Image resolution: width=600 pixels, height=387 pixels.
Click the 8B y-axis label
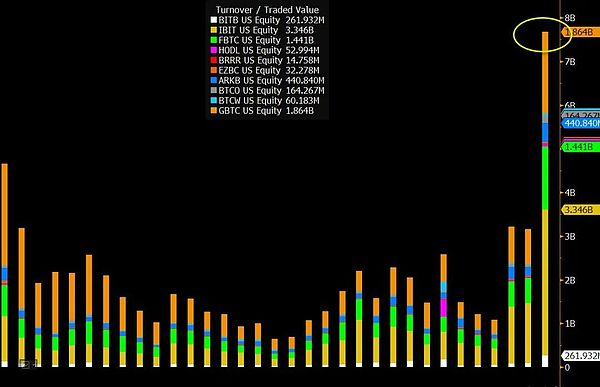pyautogui.click(x=570, y=18)
